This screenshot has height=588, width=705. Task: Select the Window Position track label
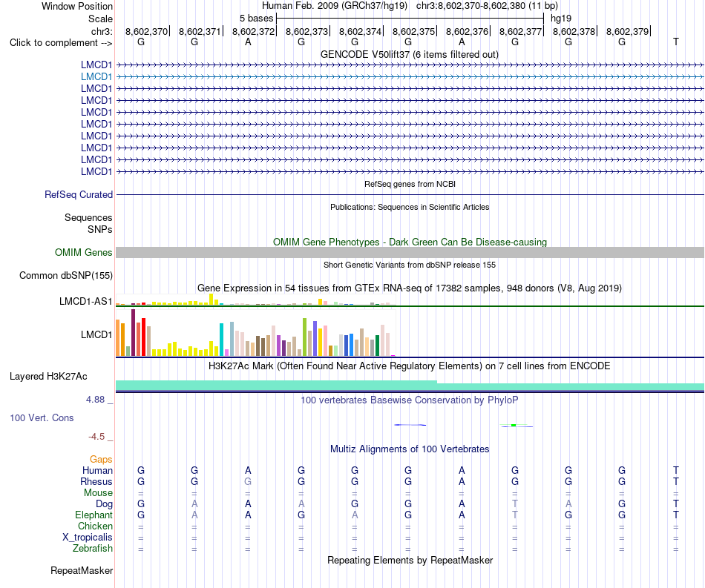pos(77,6)
